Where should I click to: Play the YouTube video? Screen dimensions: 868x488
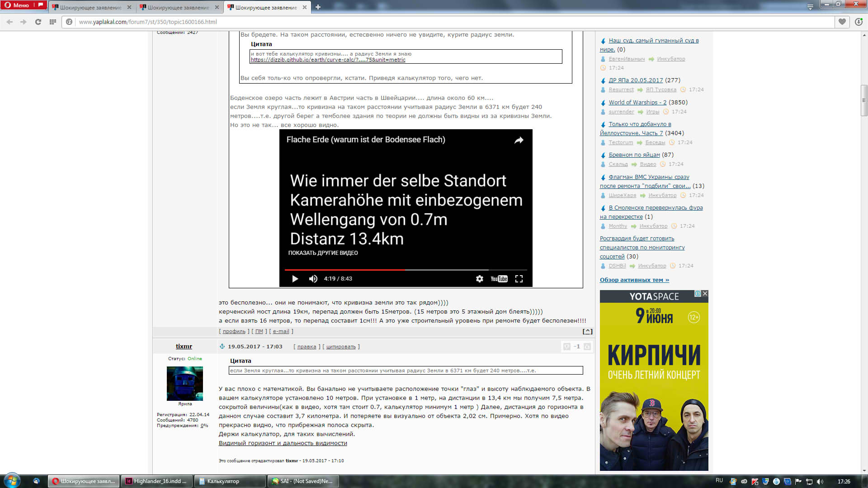(295, 279)
